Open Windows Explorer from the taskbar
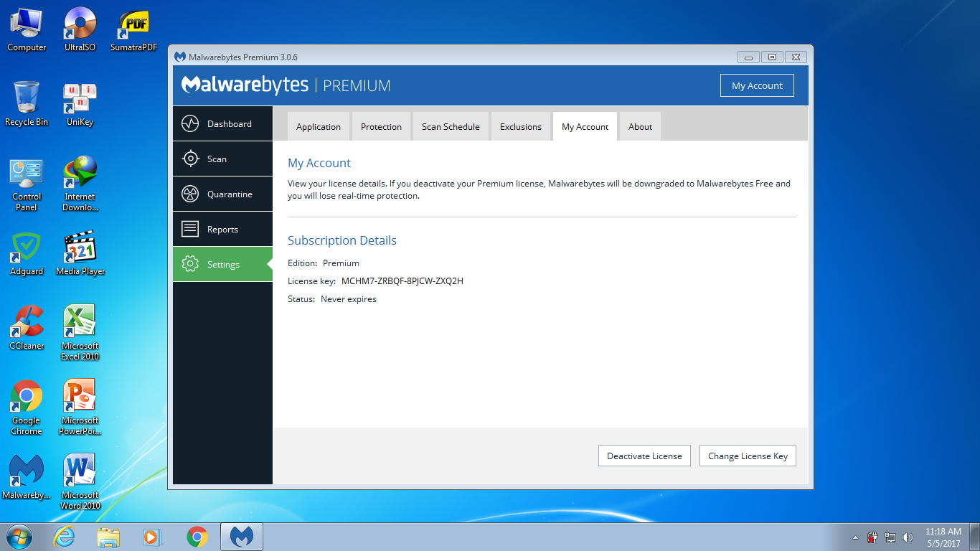Image resolution: width=980 pixels, height=551 pixels. point(108,537)
